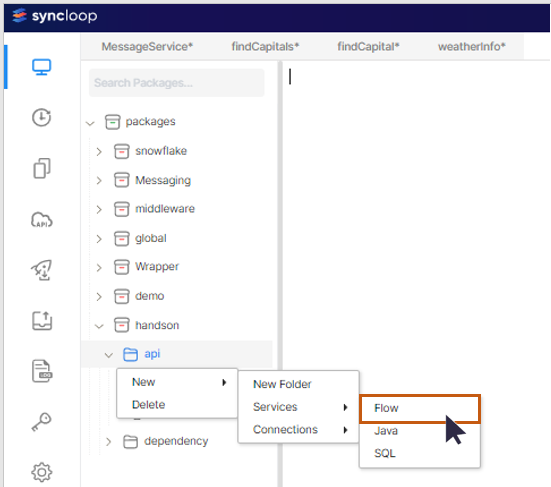Switch to the findCapitals tab

[265, 46]
